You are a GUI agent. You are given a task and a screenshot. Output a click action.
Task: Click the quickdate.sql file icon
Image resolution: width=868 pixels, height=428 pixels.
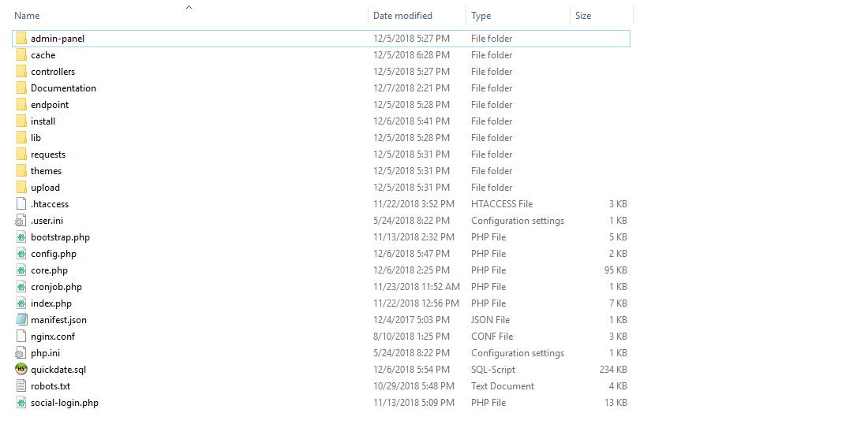coord(21,370)
